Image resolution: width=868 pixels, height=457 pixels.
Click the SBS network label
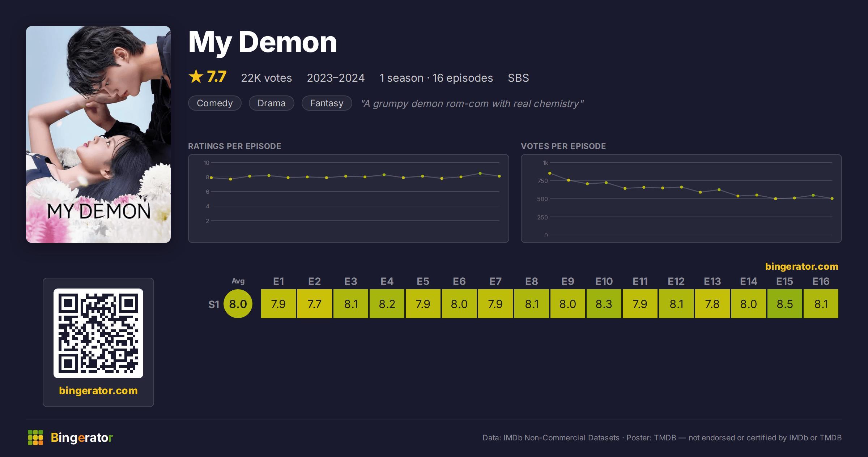[x=518, y=78]
